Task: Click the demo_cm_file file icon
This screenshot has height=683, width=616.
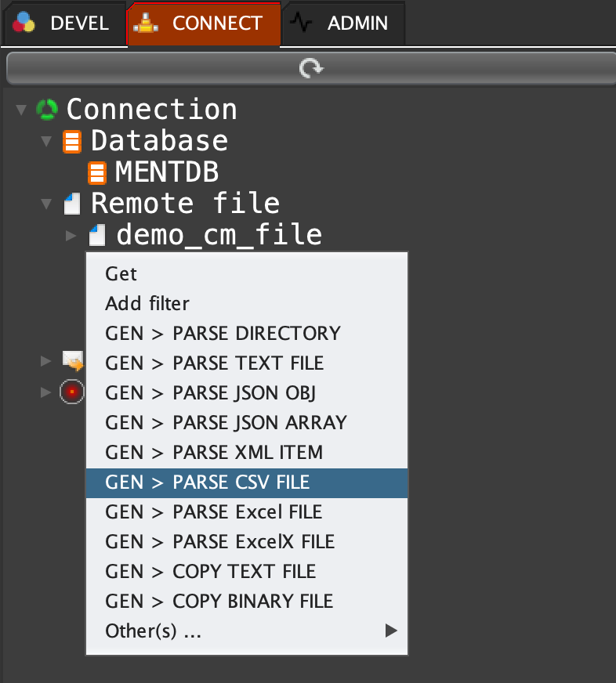Action: (x=97, y=234)
